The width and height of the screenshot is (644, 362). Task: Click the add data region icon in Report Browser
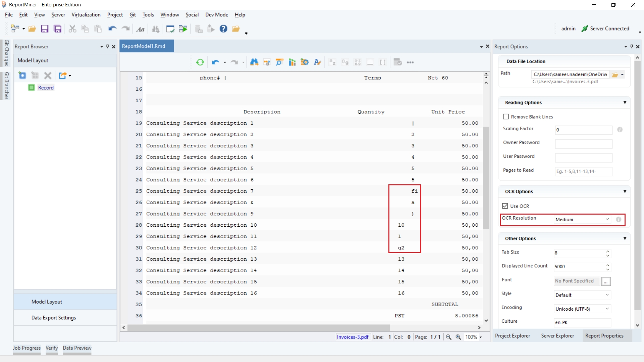(x=22, y=76)
